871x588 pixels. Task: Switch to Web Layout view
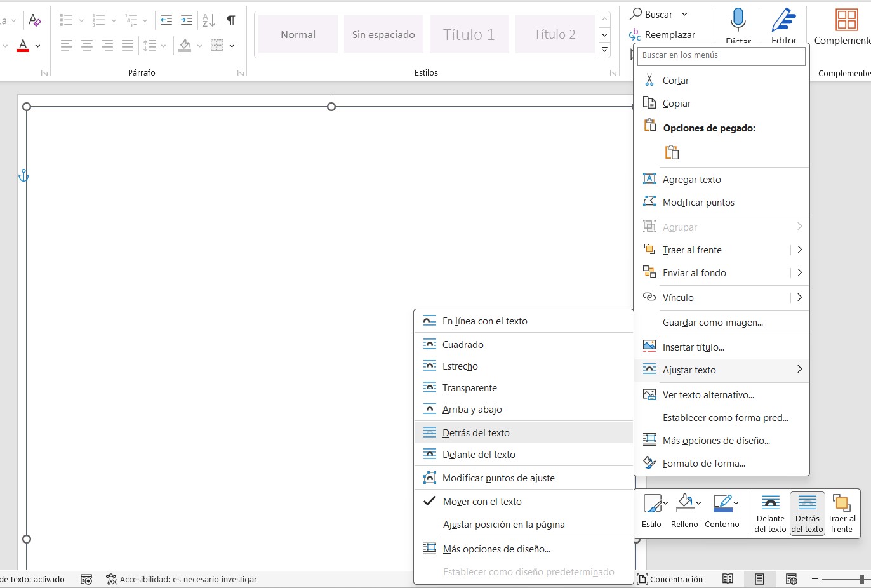point(791,579)
